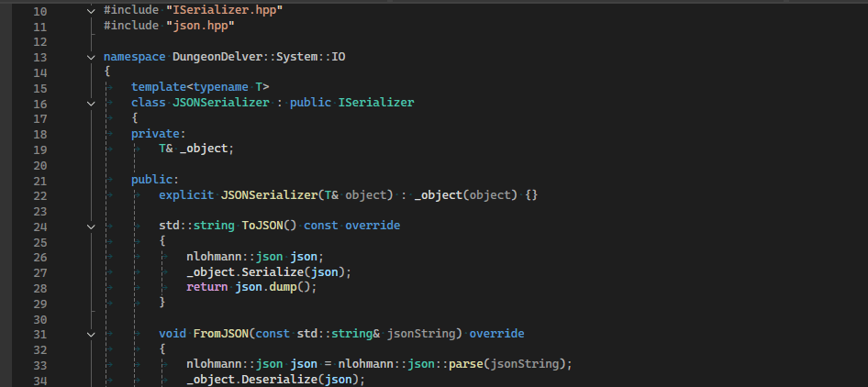Click the _object.Deserialize(json) call
The height and width of the screenshot is (387, 868).
[275, 380]
